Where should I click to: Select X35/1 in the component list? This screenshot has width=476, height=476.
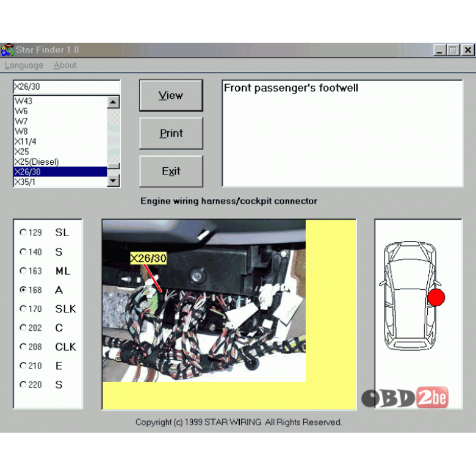[x=60, y=182]
